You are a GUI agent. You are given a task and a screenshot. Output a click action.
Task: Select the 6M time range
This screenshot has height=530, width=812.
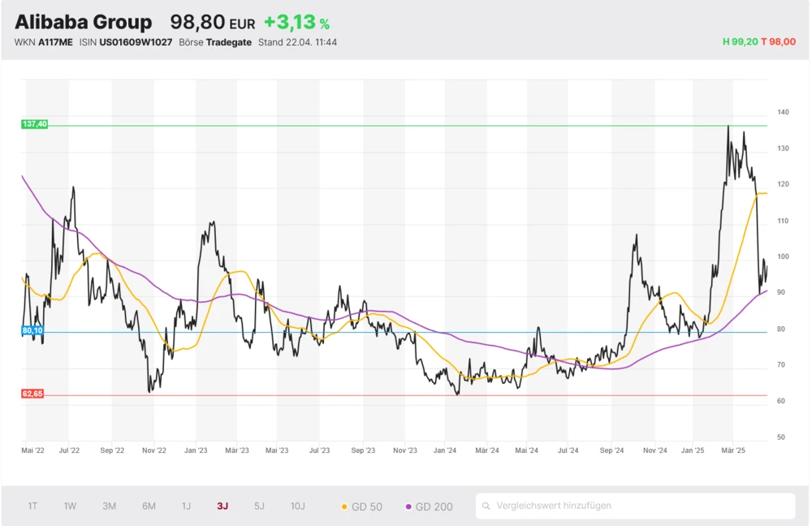[x=149, y=506]
